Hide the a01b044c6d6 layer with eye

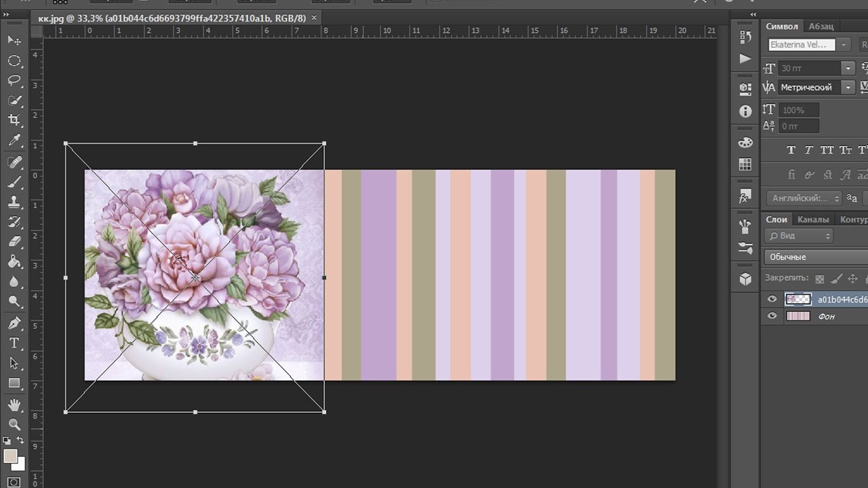[x=772, y=300]
